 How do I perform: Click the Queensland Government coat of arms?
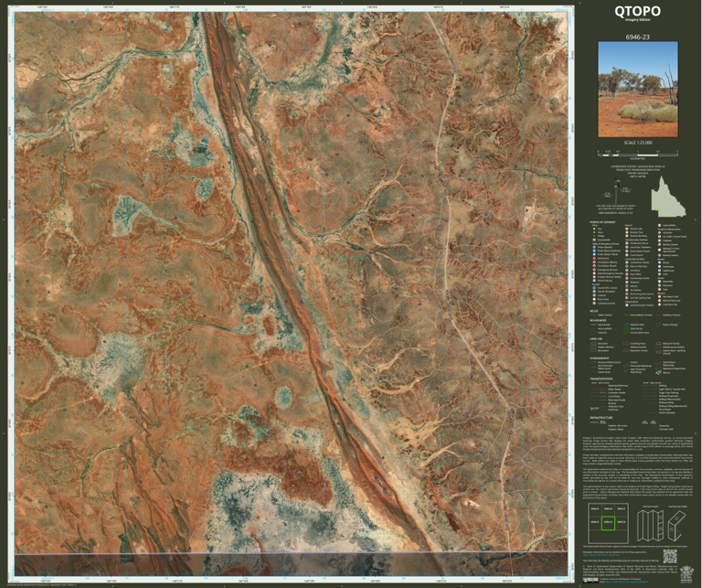coord(686,574)
